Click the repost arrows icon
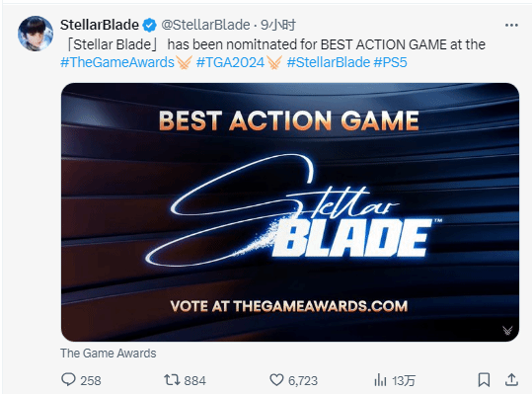The height and width of the screenshot is (394, 532). (172, 380)
